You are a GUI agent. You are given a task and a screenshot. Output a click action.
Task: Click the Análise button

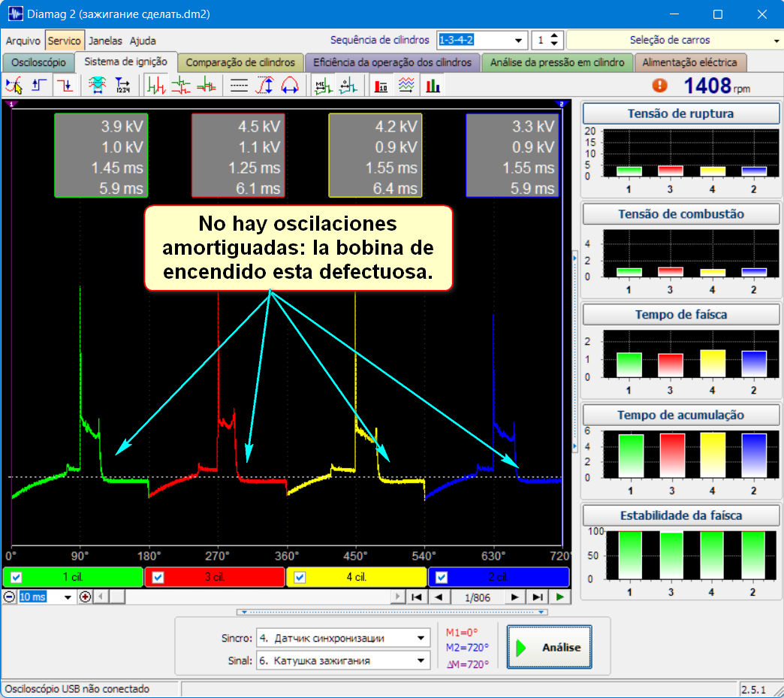pos(549,647)
